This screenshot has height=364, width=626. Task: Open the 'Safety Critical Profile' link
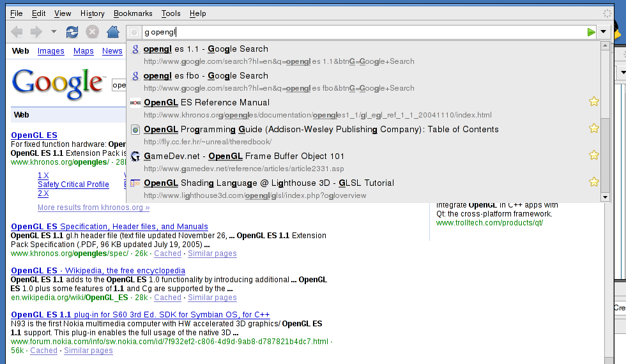pyautogui.click(x=73, y=185)
